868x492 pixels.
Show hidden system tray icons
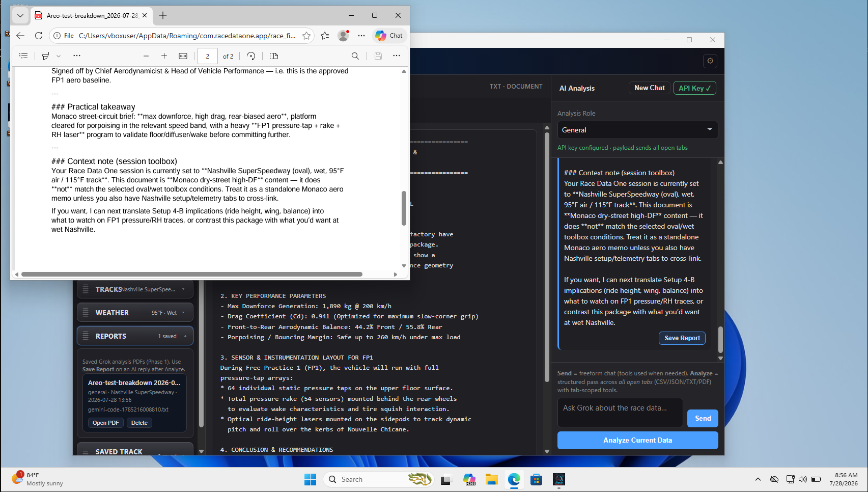point(758,479)
